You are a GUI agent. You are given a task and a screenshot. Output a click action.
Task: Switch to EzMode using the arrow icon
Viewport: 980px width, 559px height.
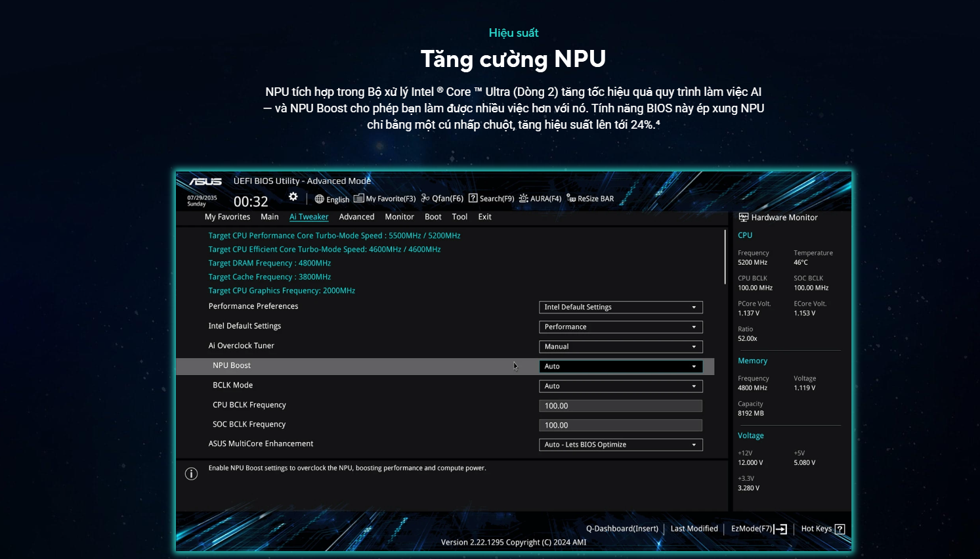780,529
